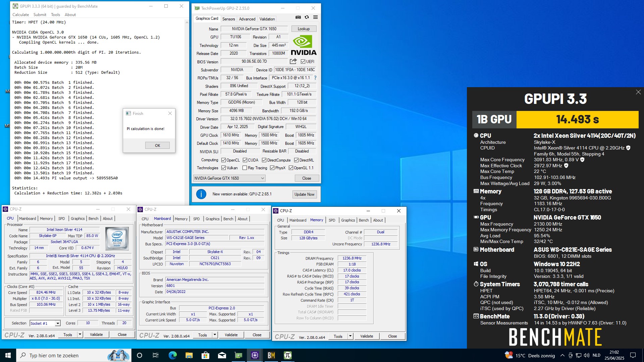Expand Tools dropdown arrow in Mainboard window

215,335
